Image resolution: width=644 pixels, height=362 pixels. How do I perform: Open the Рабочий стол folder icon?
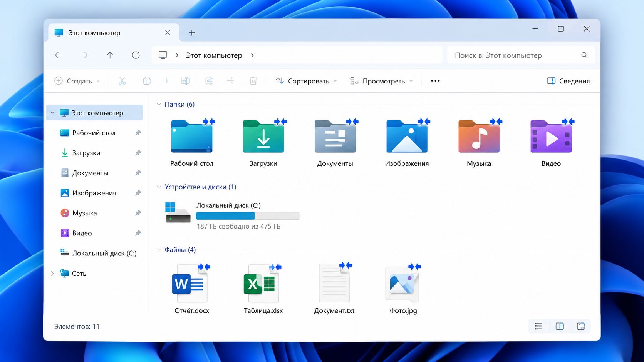click(x=192, y=137)
